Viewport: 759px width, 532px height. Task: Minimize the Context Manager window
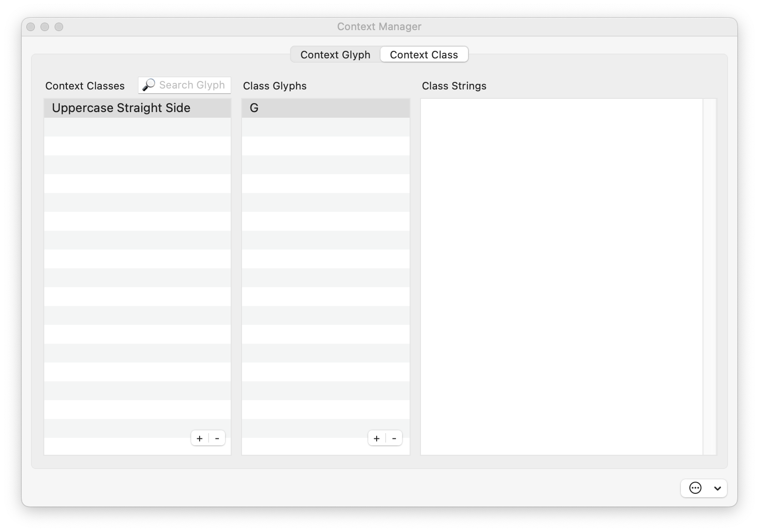[x=45, y=27]
